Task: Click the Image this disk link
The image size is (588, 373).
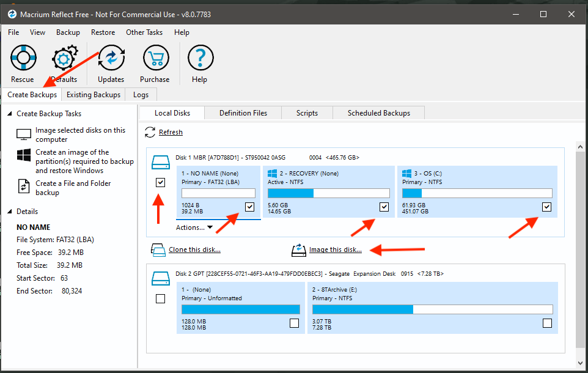Action: pos(336,249)
